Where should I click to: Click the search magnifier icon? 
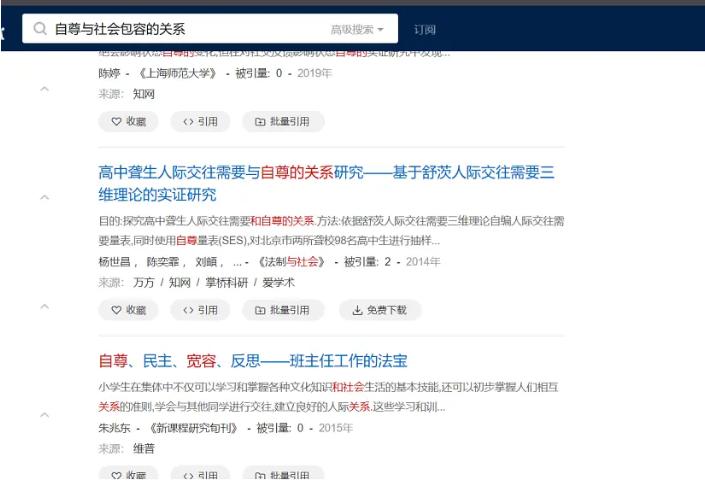tap(40, 29)
